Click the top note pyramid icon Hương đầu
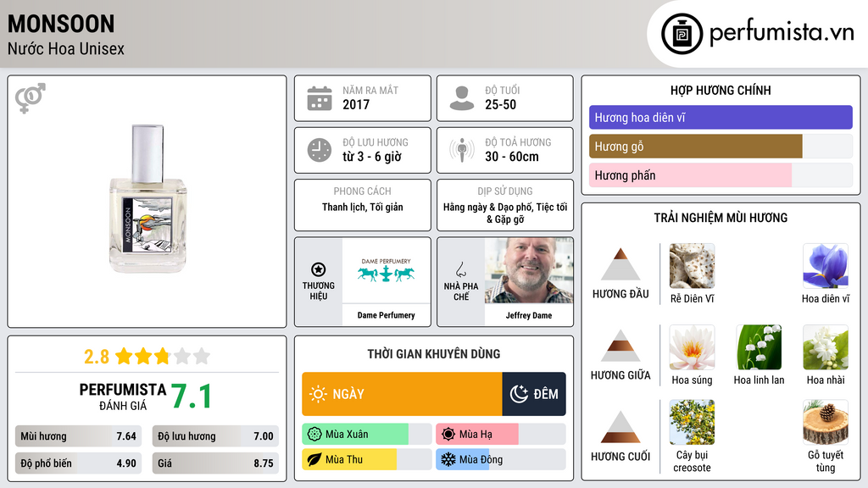This screenshot has width=868, height=488. coord(620,264)
